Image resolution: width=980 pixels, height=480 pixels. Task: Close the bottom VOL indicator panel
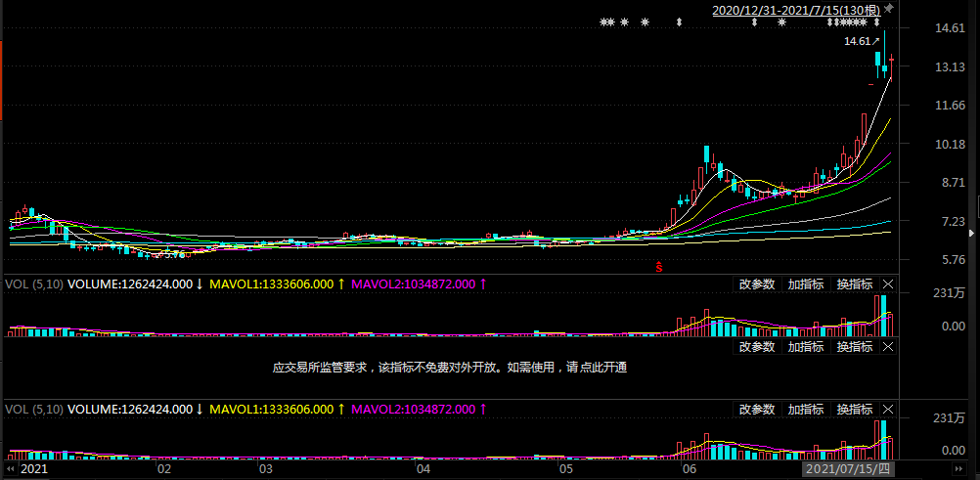click(888, 410)
